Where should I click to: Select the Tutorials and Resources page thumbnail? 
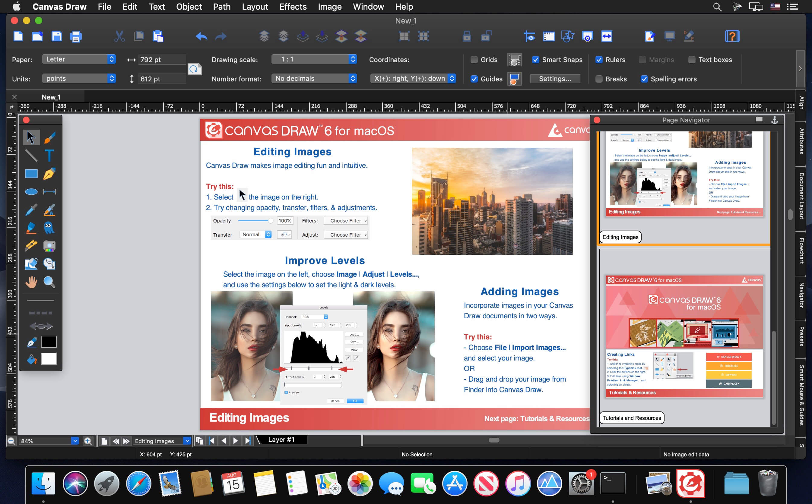(684, 337)
